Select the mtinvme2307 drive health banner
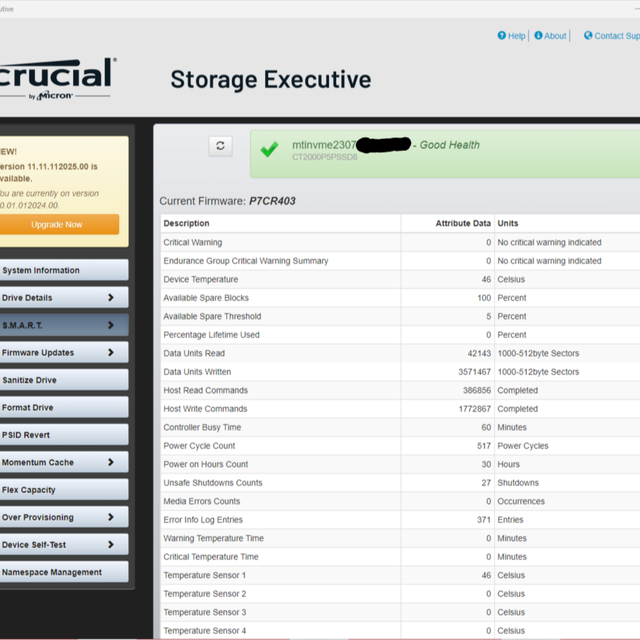The image size is (640, 640). 445,154
